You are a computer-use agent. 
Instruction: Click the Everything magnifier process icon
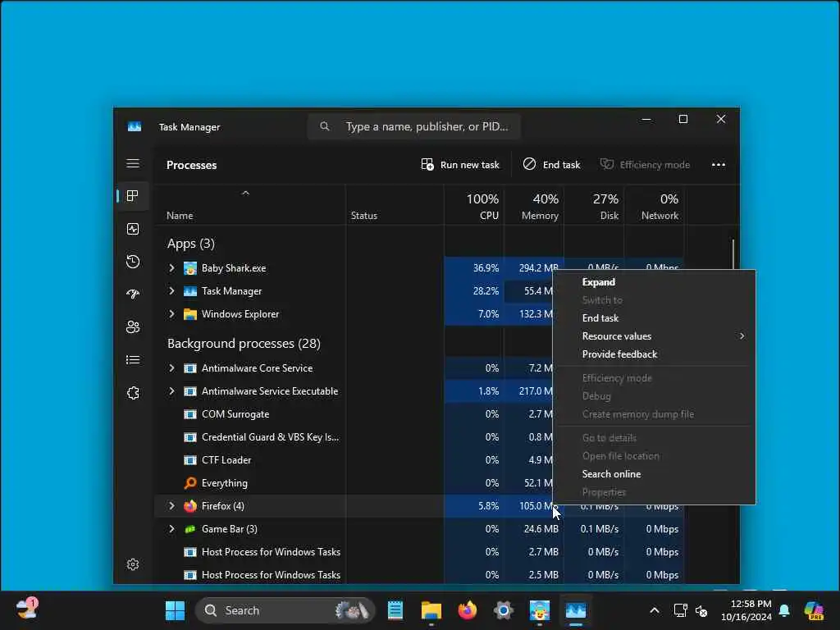pyautogui.click(x=190, y=483)
